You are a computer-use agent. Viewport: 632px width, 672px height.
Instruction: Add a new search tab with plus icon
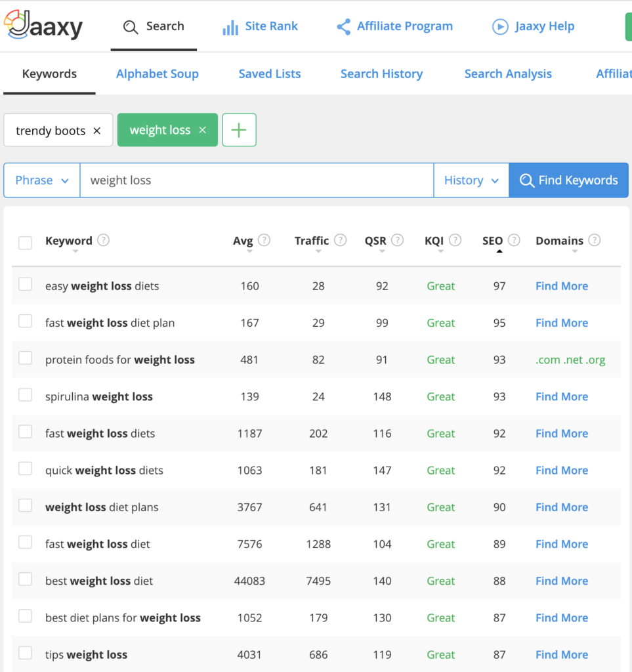[239, 130]
